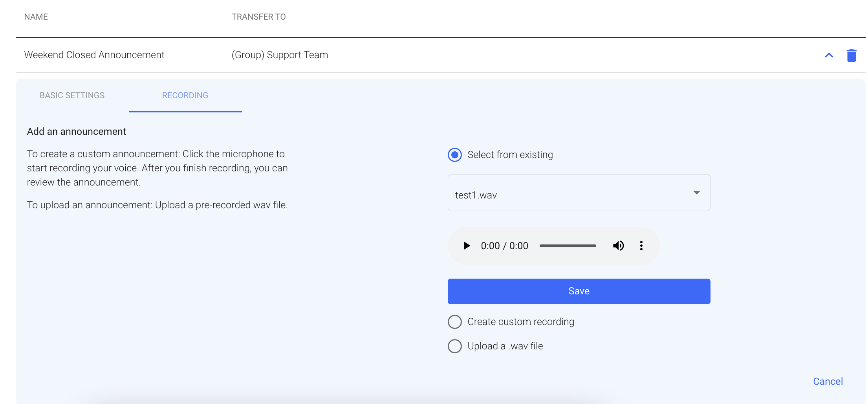Open the test1.wav file dropdown
868x404 pixels.
click(579, 193)
